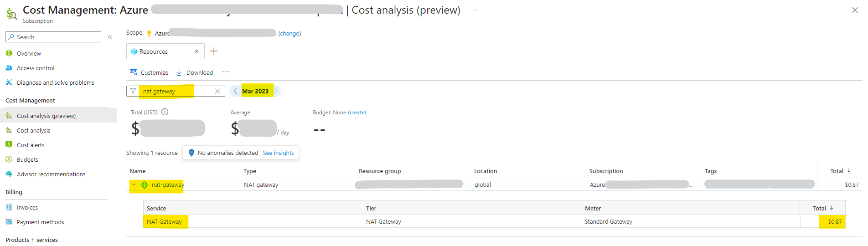Sort by Subscription column header
This screenshot has height=246, width=868.
(x=606, y=171)
